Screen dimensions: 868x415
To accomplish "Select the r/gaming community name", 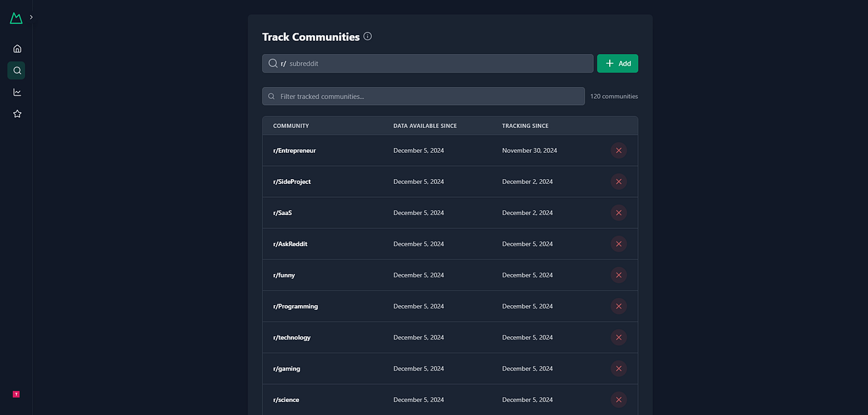I will pyautogui.click(x=287, y=368).
